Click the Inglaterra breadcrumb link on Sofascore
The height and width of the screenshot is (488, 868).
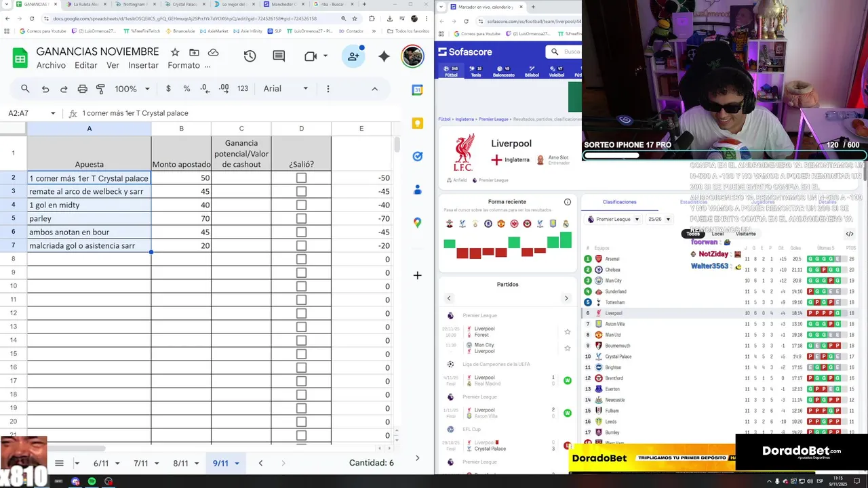tap(465, 119)
